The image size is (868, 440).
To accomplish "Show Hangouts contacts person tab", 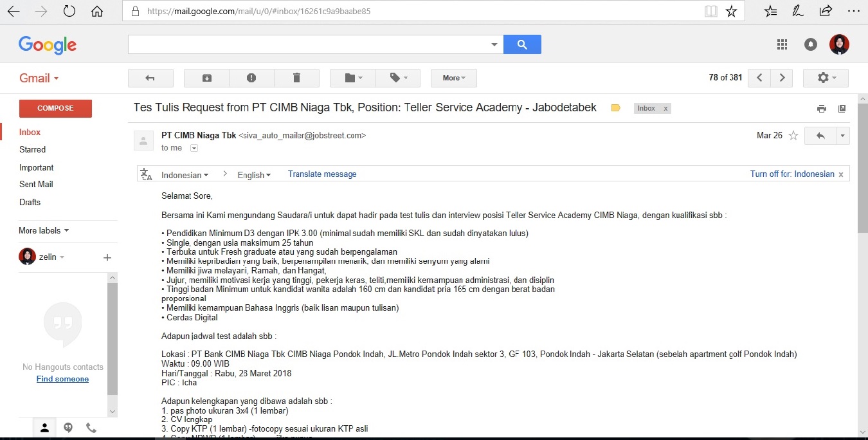I will [x=44, y=428].
